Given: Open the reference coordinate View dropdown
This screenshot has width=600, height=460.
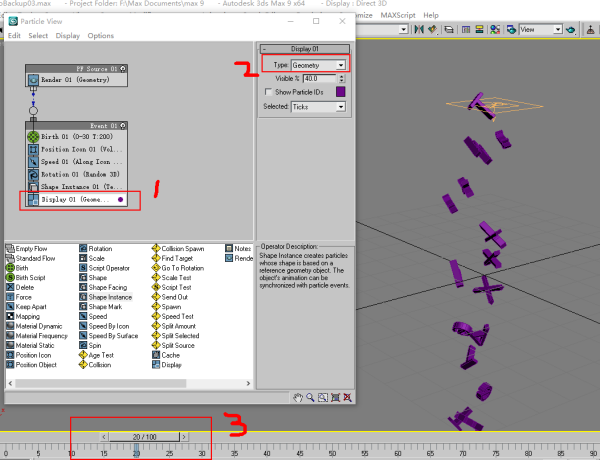Looking at the screenshot, I should 541,29.
